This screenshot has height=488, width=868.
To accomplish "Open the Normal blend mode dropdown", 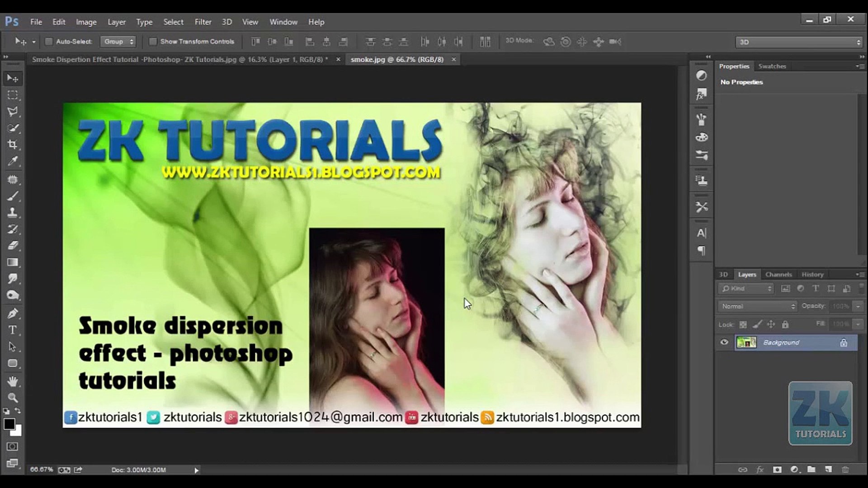I will pyautogui.click(x=757, y=306).
